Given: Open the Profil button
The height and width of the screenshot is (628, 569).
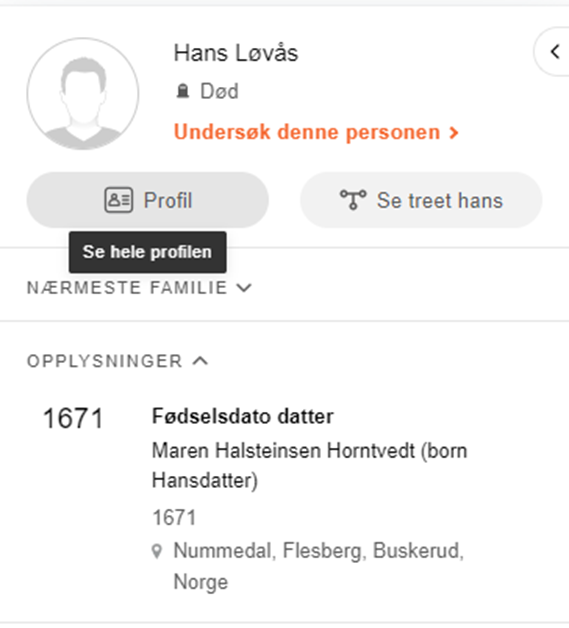Looking at the screenshot, I should pos(147,200).
